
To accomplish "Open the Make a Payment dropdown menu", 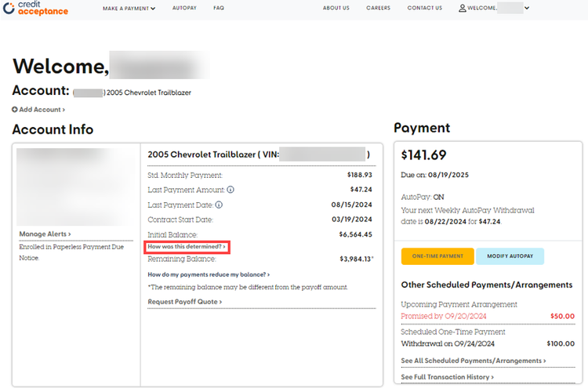I will tap(129, 9).
